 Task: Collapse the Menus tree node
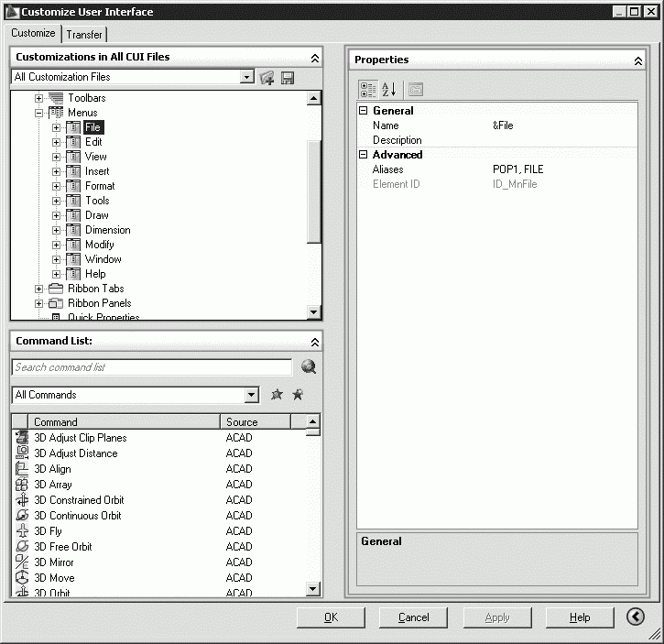tap(39, 113)
